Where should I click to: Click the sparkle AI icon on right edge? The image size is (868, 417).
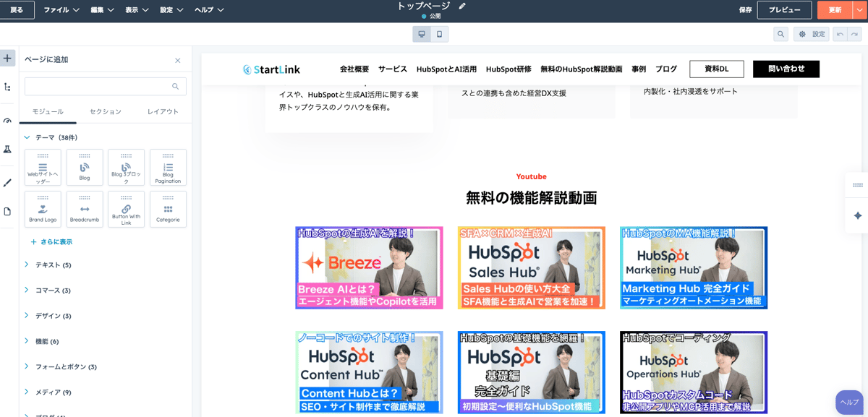(857, 214)
